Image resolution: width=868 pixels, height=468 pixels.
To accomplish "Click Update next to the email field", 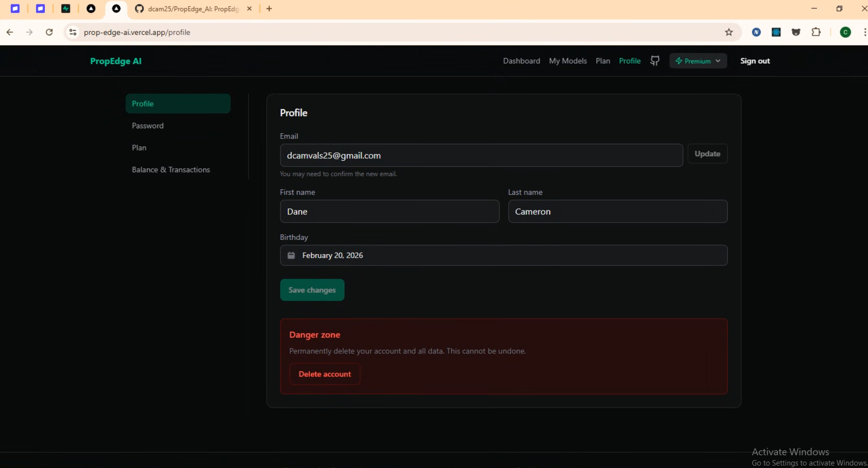I will [707, 154].
